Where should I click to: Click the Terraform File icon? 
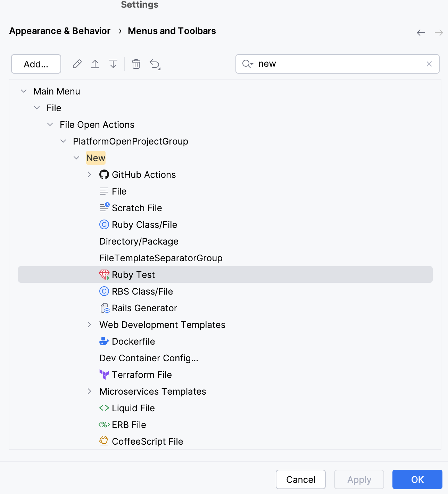click(x=104, y=374)
